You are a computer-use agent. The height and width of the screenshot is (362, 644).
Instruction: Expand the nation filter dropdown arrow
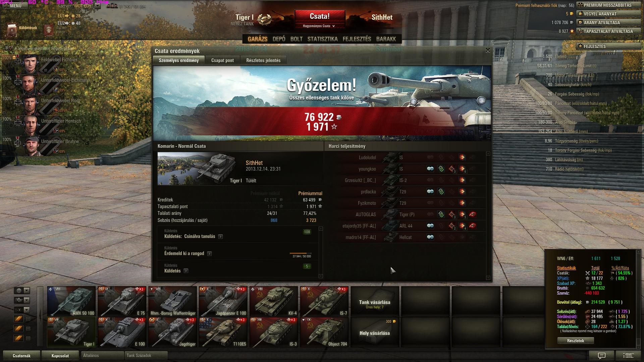click(27, 291)
